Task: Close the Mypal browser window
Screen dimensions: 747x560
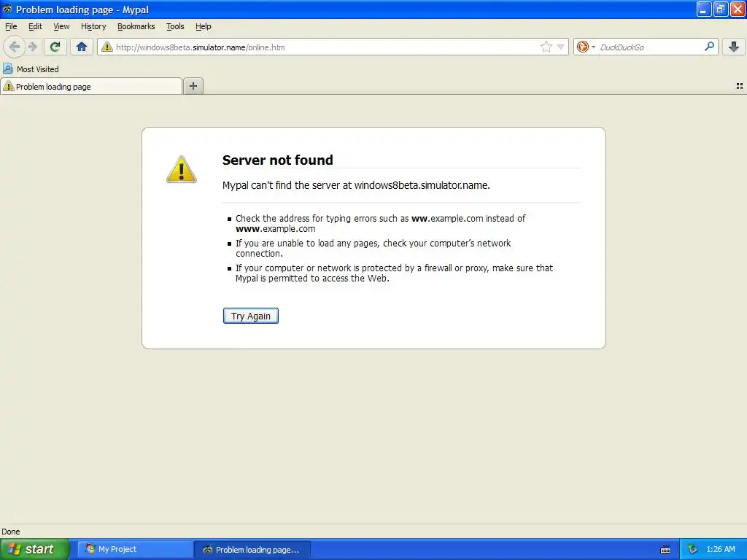Action: pyautogui.click(x=738, y=9)
